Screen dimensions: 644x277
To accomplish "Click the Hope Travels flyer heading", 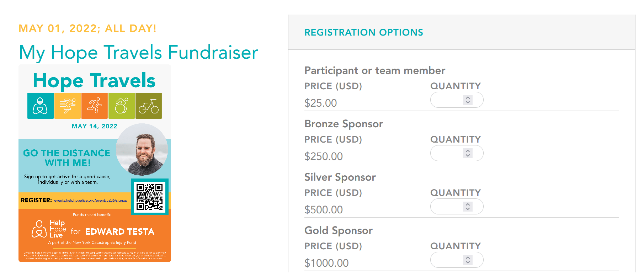I will (94, 80).
